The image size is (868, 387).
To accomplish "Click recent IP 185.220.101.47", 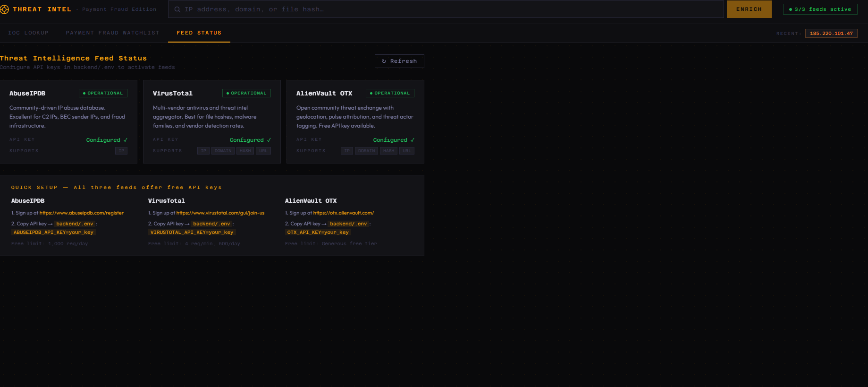I will click(x=831, y=34).
